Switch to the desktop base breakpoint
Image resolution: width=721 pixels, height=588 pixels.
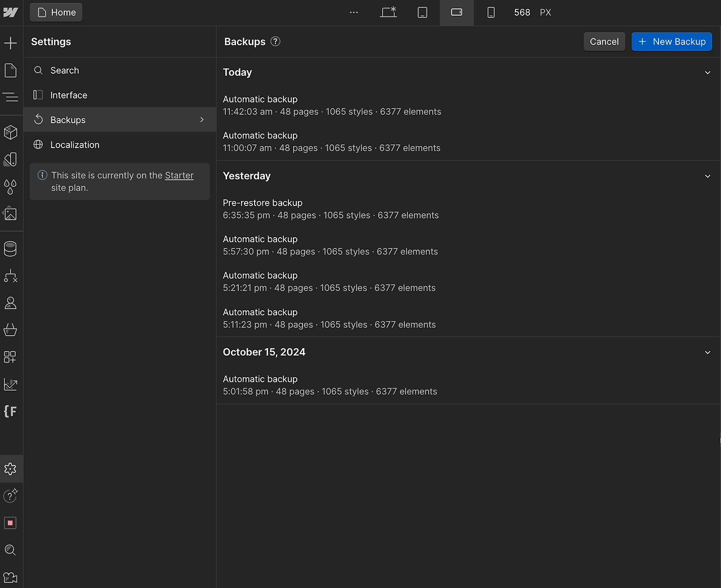click(x=389, y=12)
